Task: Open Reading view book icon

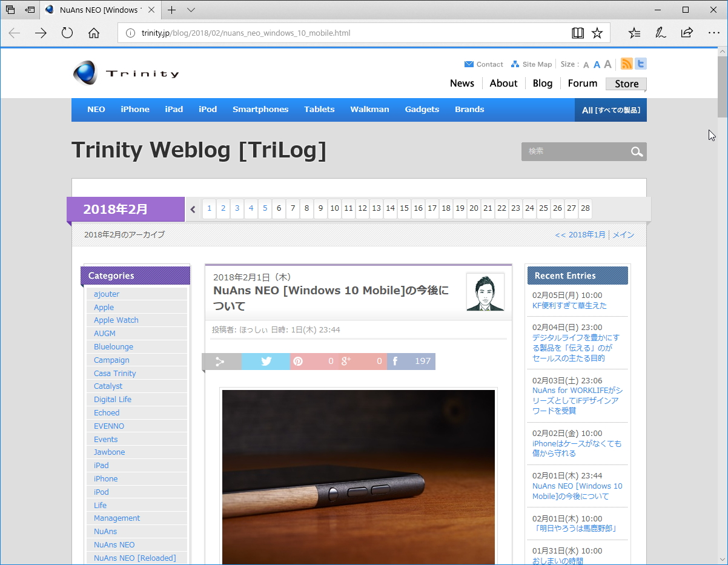Action: (578, 33)
